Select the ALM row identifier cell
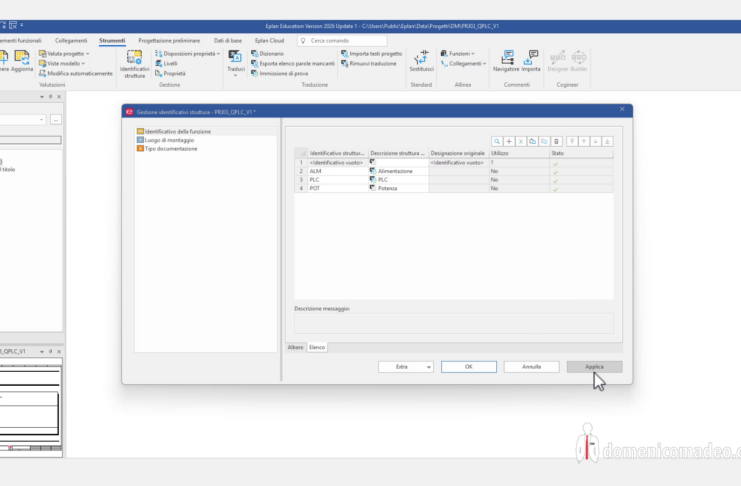Screen dimensions: 741x486 337,171
